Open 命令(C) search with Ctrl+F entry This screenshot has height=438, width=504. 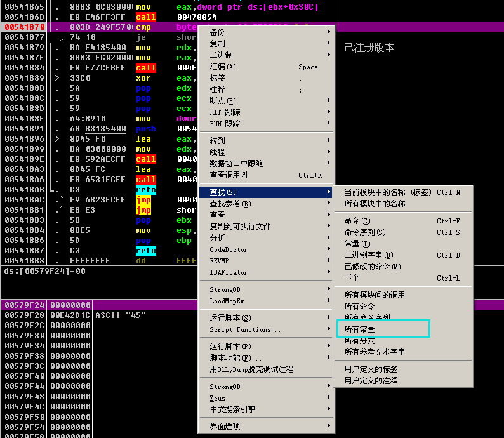357,221
